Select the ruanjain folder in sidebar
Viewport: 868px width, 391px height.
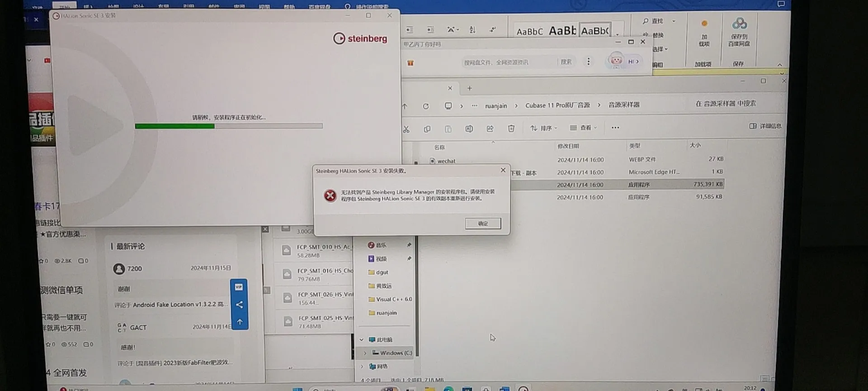(x=386, y=313)
